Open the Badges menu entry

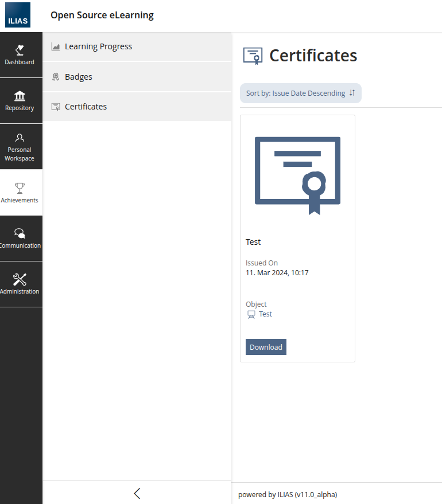tap(79, 77)
